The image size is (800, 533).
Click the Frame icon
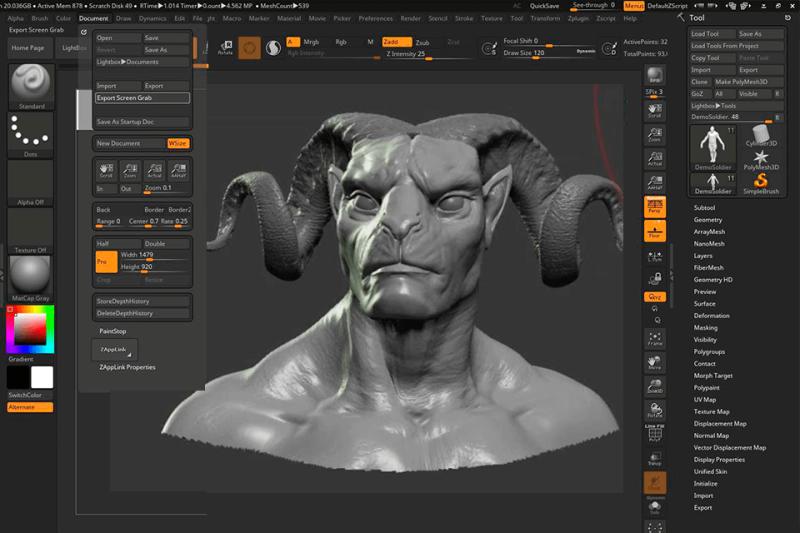pos(655,339)
